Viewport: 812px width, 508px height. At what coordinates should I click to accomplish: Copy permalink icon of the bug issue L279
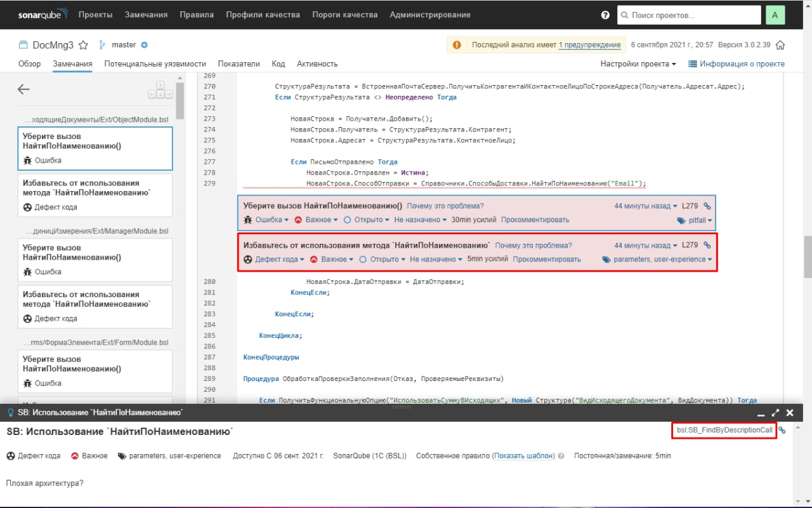pyautogui.click(x=707, y=206)
